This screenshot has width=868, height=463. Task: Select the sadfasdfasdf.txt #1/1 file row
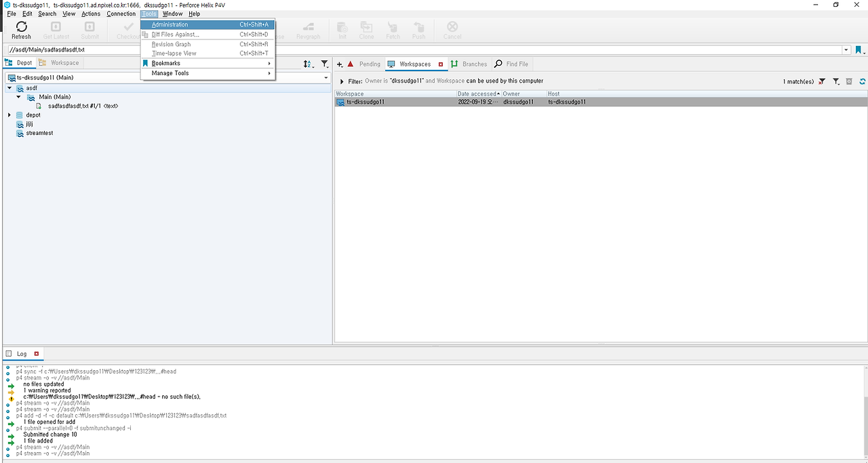83,106
